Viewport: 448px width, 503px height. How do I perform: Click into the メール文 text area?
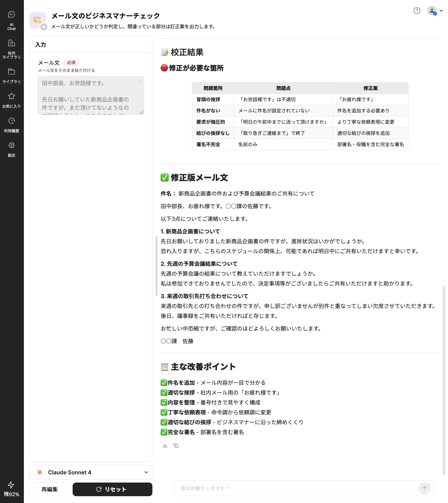(88, 95)
